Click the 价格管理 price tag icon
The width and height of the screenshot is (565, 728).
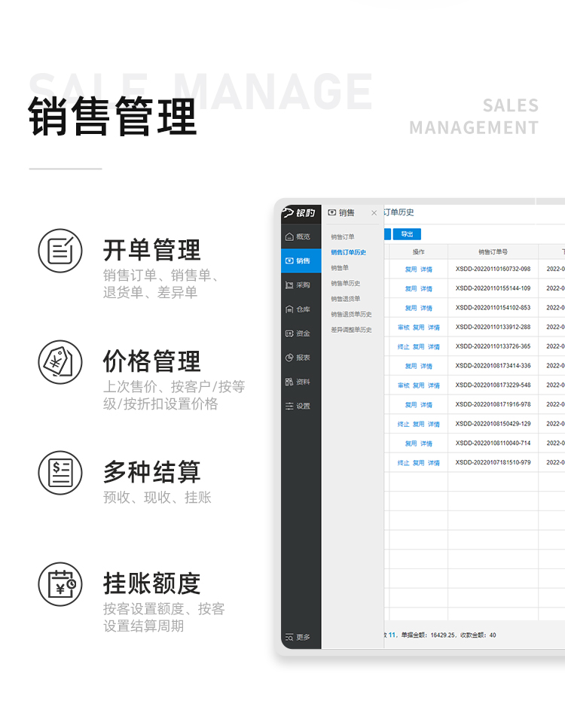[x=60, y=362]
